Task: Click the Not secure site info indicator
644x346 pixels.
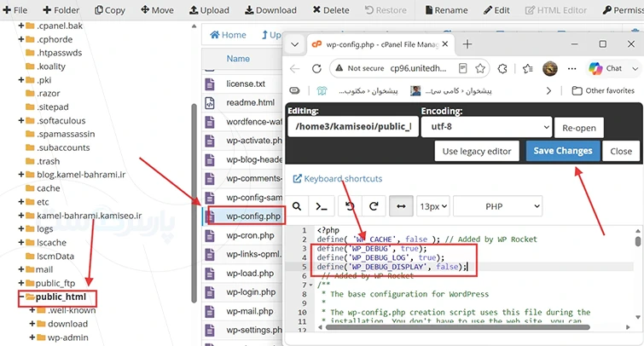Action: [x=360, y=68]
